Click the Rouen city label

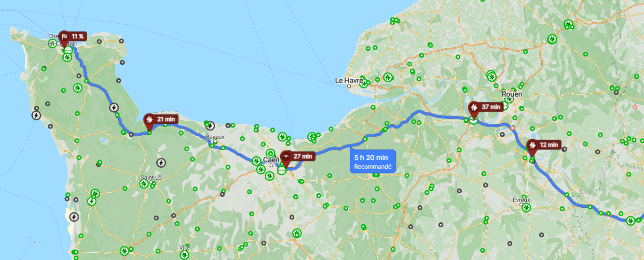point(511,94)
